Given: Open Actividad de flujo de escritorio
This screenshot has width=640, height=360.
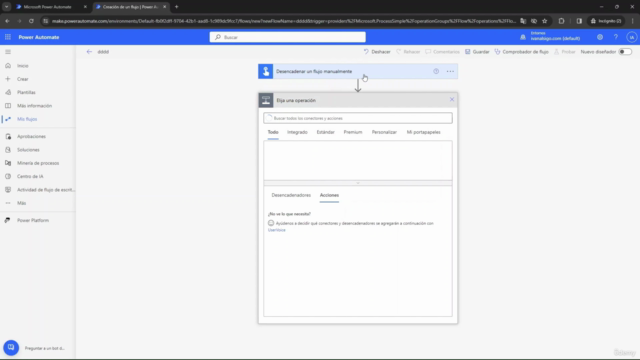Looking at the screenshot, I should 45,190.
